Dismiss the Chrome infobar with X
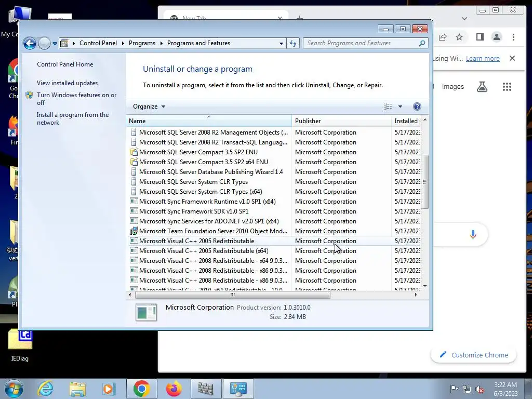532x399 pixels. coord(512,58)
